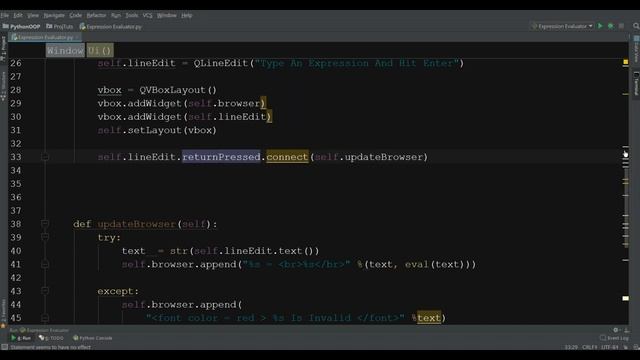Open the Python Console tool window button
This screenshot has height=360, width=640.
pyautogui.click(x=93, y=338)
